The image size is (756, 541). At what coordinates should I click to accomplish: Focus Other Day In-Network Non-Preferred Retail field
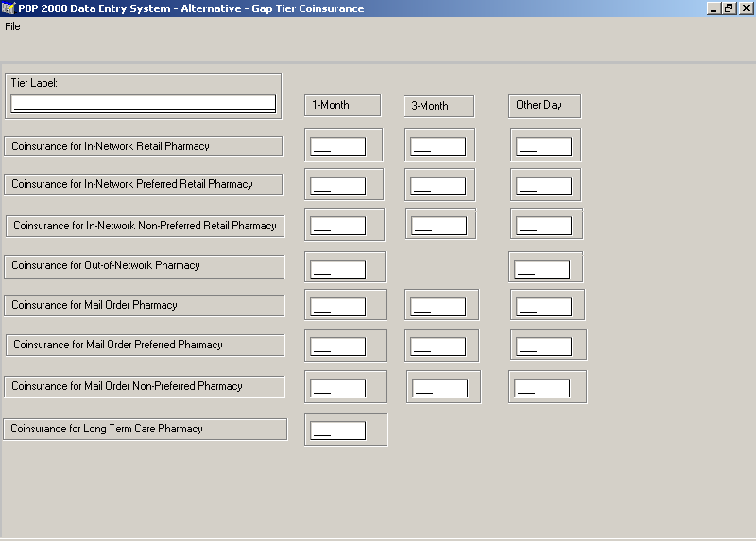click(x=543, y=226)
